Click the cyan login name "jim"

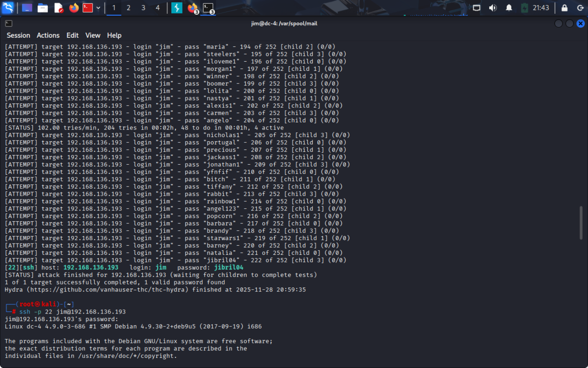pyautogui.click(x=161, y=267)
